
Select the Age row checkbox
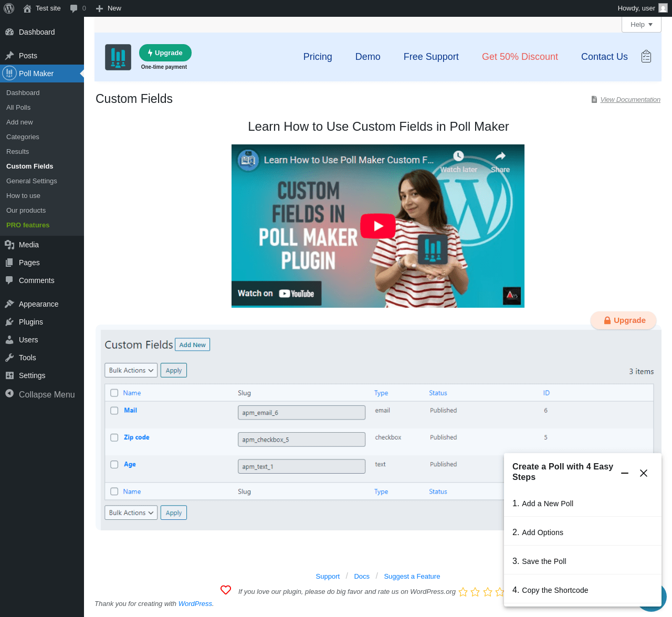tap(114, 464)
